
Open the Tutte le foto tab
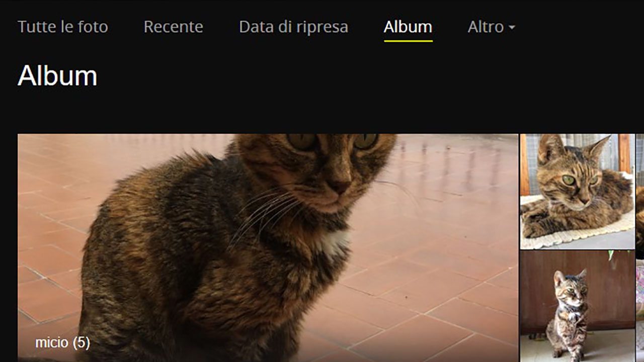63,27
